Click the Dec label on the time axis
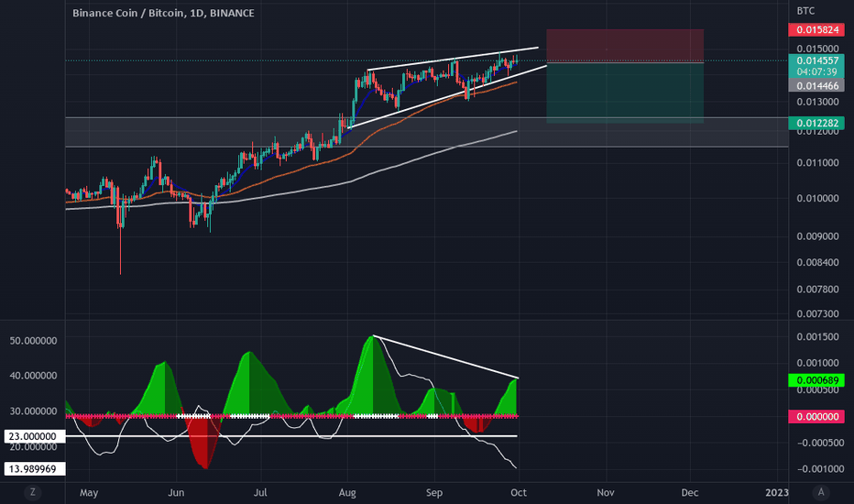This screenshot has height=504, width=854. pyautogui.click(x=689, y=493)
